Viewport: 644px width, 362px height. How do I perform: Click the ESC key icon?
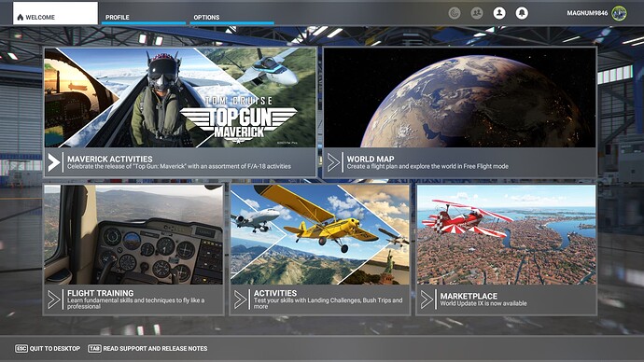tap(21, 348)
